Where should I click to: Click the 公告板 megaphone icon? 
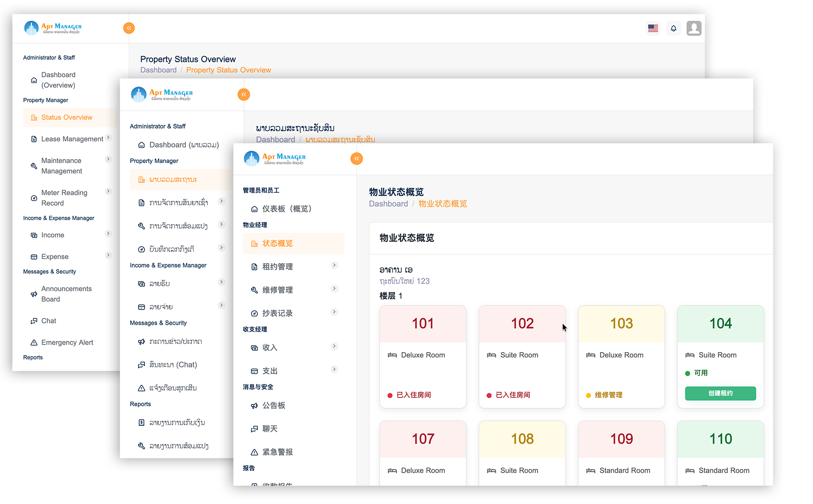254,405
